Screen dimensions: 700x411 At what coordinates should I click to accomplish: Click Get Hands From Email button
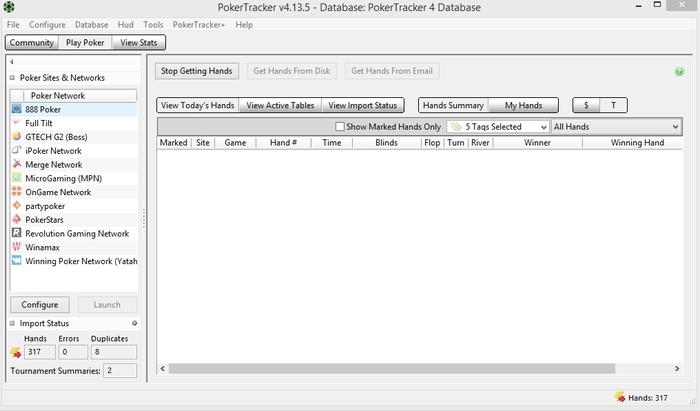coord(392,71)
